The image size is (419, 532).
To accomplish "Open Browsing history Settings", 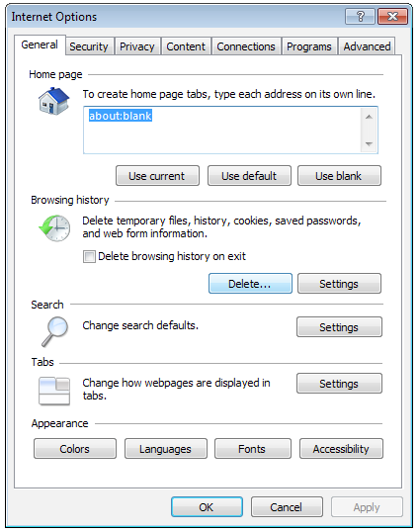I will (339, 283).
